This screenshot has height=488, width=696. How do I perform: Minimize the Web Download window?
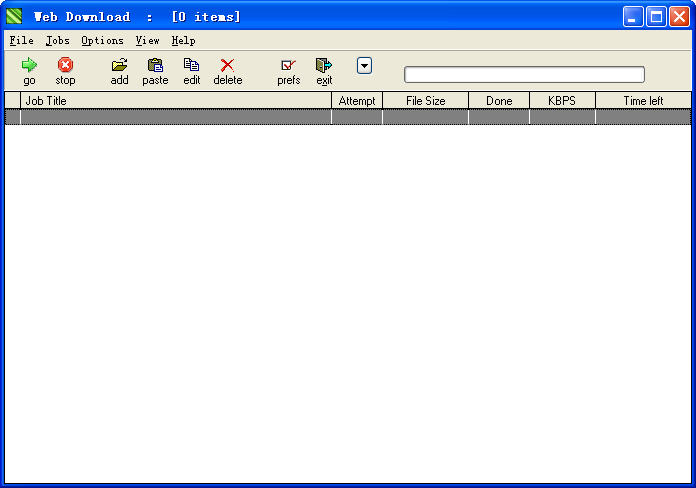(x=633, y=17)
